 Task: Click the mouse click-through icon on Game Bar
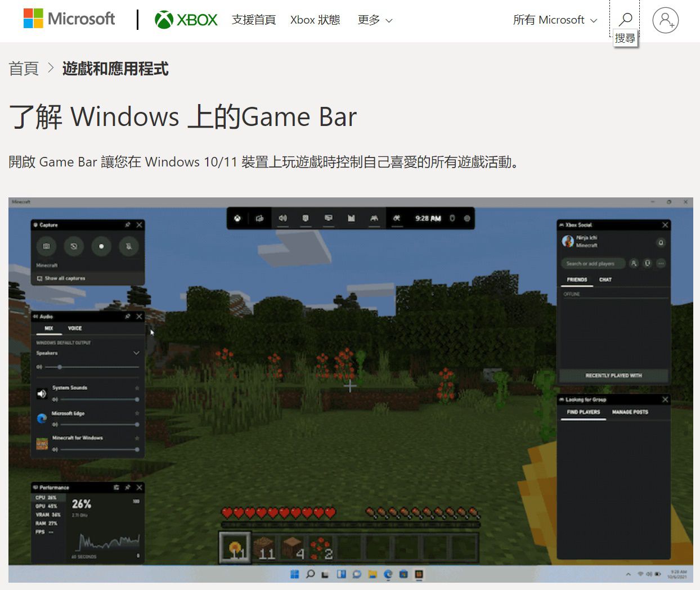[452, 218]
